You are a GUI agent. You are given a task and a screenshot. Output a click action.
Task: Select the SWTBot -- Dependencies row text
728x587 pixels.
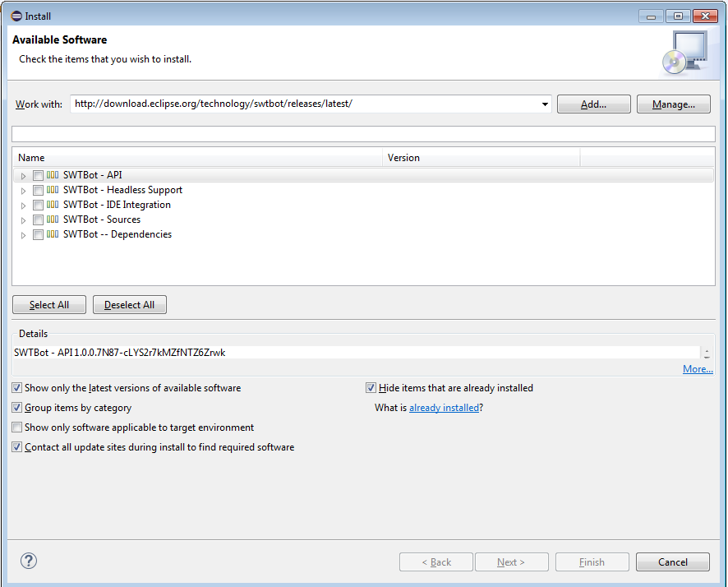click(x=117, y=234)
